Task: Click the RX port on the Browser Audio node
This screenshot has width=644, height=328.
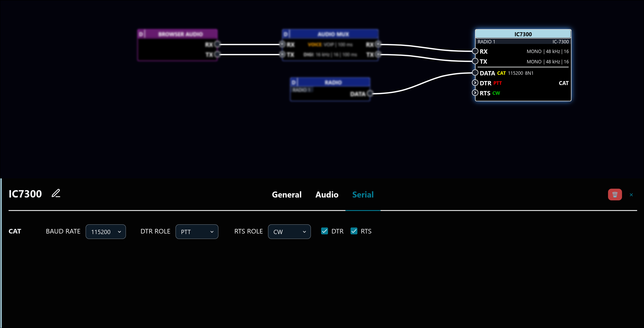Action: [x=217, y=44]
